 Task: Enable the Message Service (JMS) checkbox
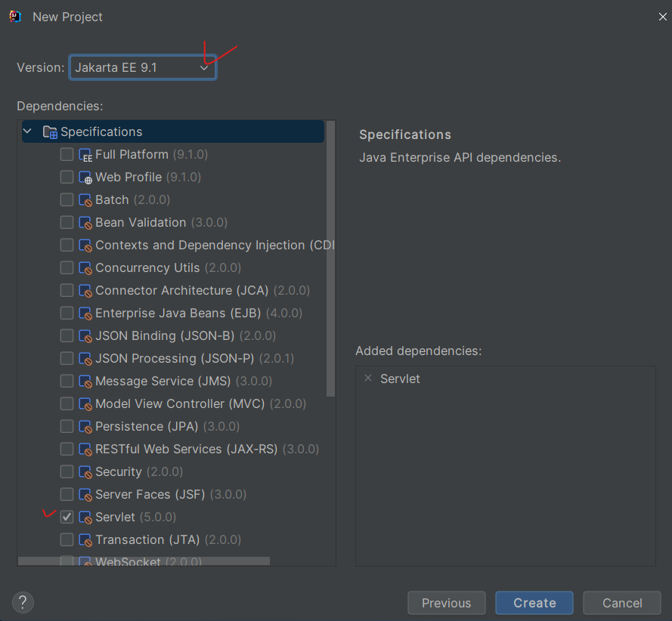point(67,381)
